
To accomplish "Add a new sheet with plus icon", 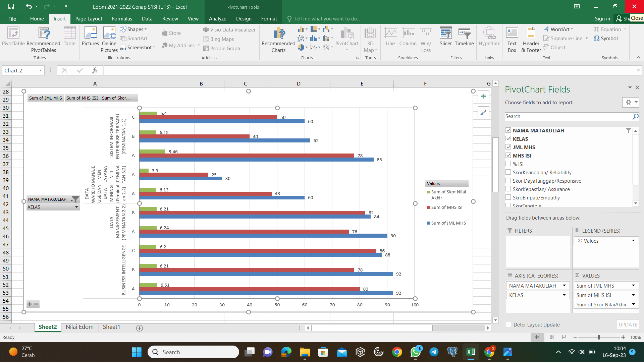I will (140, 328).
